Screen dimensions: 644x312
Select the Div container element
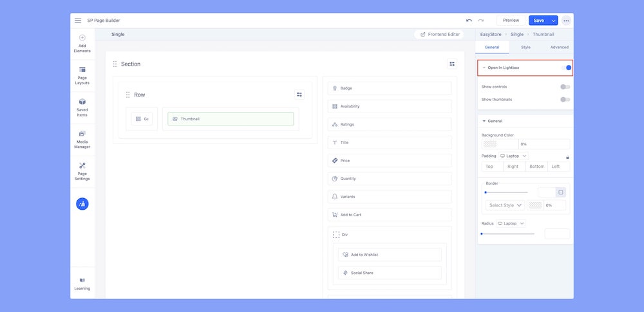click(341, 235)
